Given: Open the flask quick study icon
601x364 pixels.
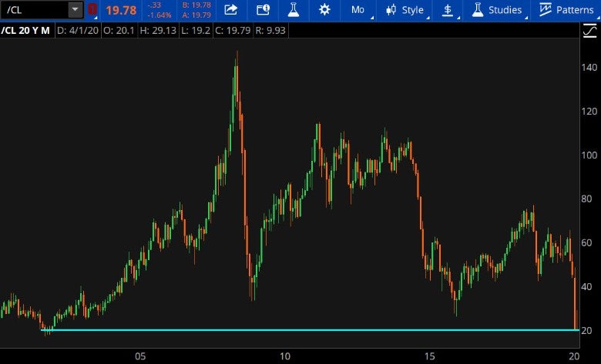Looking at the screenshot, I should [x=294, y=9].
